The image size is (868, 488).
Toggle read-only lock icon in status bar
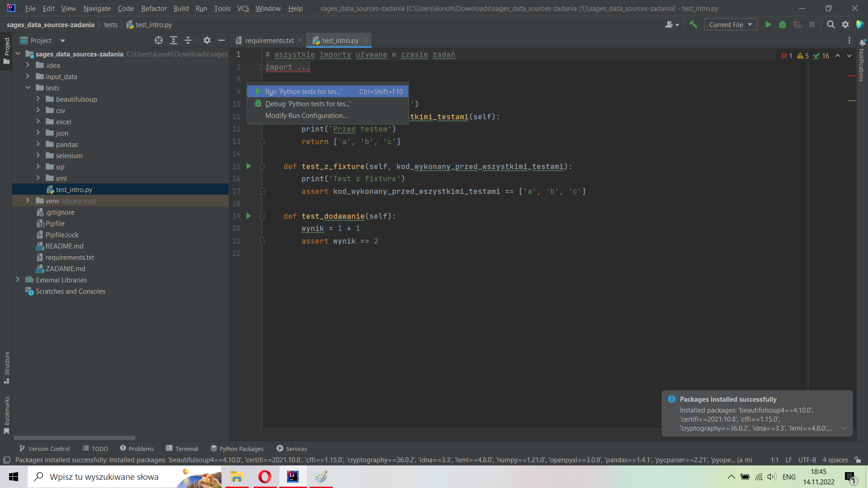click(x=858, y=460)
